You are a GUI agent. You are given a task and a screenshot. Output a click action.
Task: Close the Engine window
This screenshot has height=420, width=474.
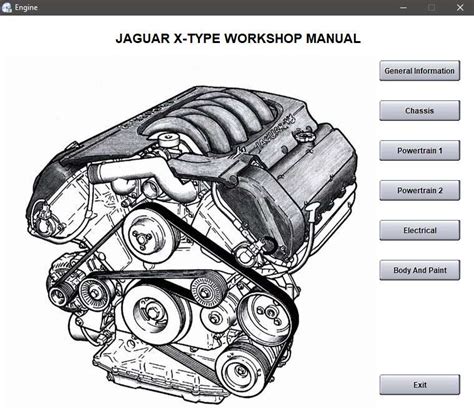460,7
